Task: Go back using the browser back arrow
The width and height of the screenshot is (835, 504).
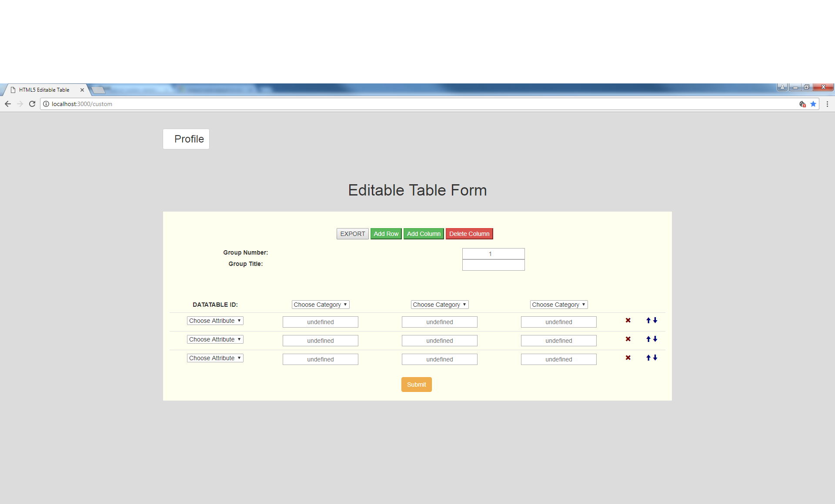Action: (x=8, y=104)
